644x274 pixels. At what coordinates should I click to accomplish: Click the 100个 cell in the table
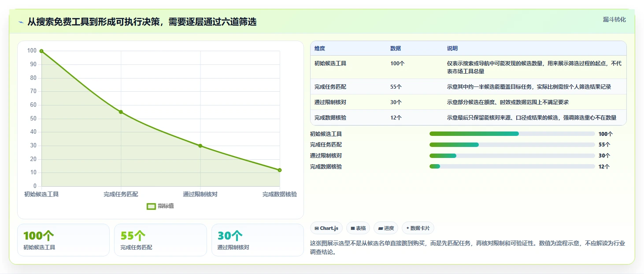click(x=397, y=64)
